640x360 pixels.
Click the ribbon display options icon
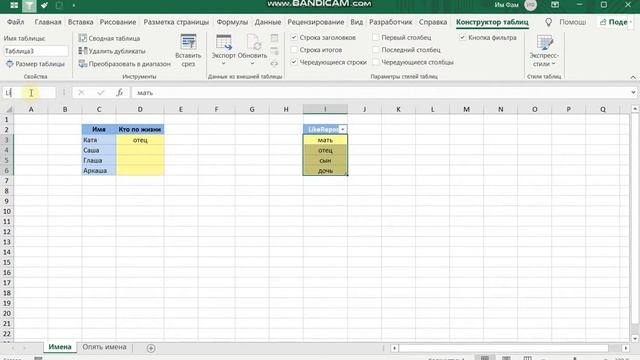point(555,5)
